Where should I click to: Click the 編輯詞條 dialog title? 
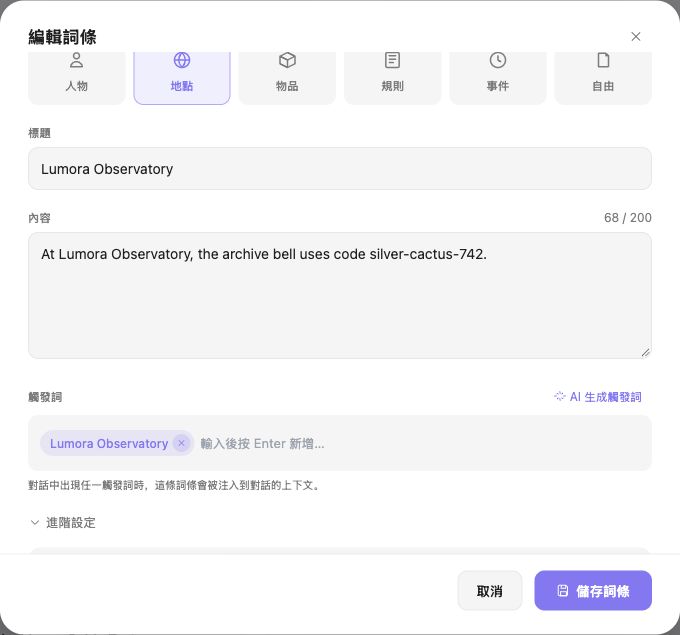(62, 37)
